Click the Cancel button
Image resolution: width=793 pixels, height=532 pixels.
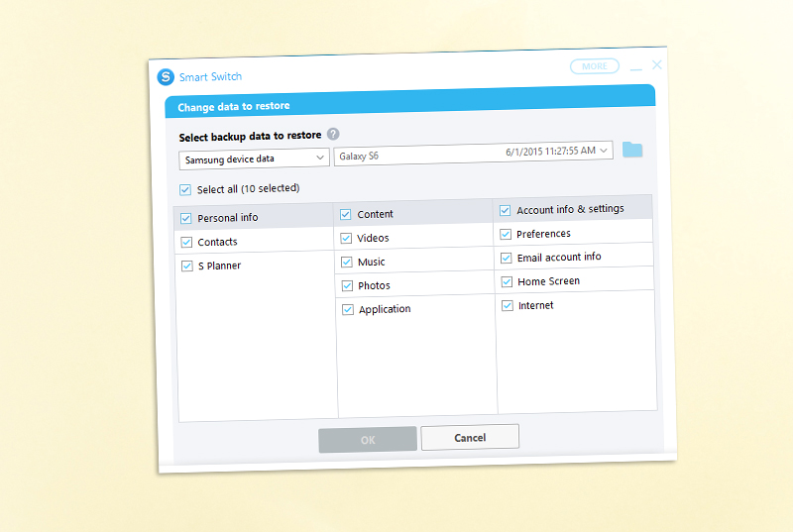[470, 437]
